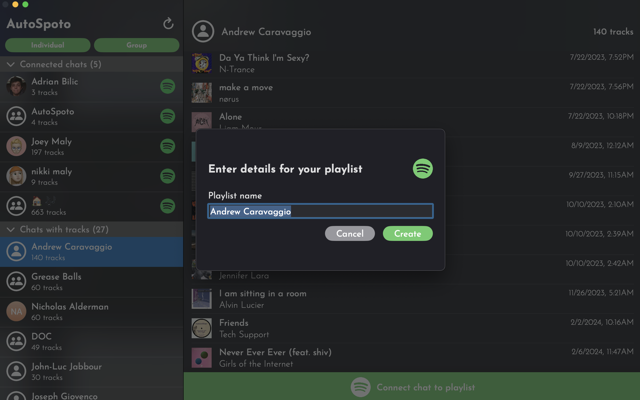Click Connect chat to playlist button

tap(412, 387)
